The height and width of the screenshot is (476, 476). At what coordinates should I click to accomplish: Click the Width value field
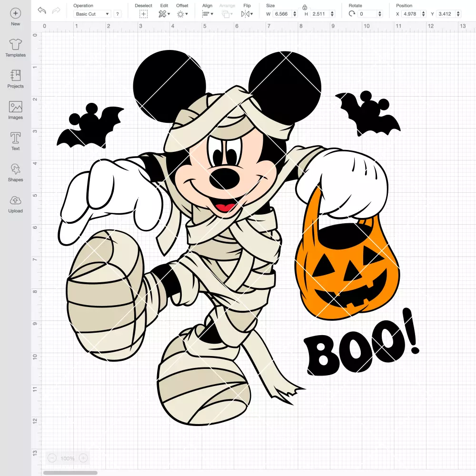pyautogui.click(x=282, y=14)
